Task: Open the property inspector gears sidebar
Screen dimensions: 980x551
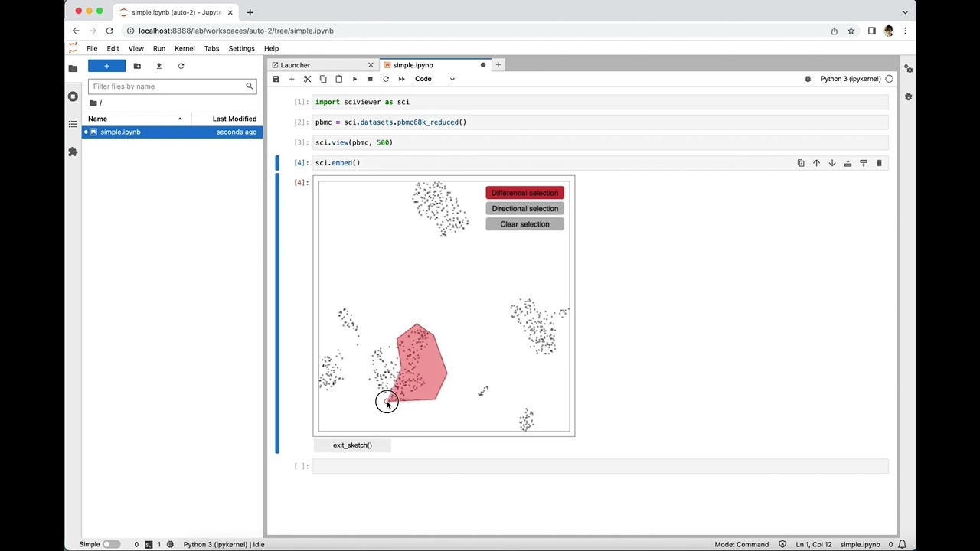Action: click(x=908, y=69)
